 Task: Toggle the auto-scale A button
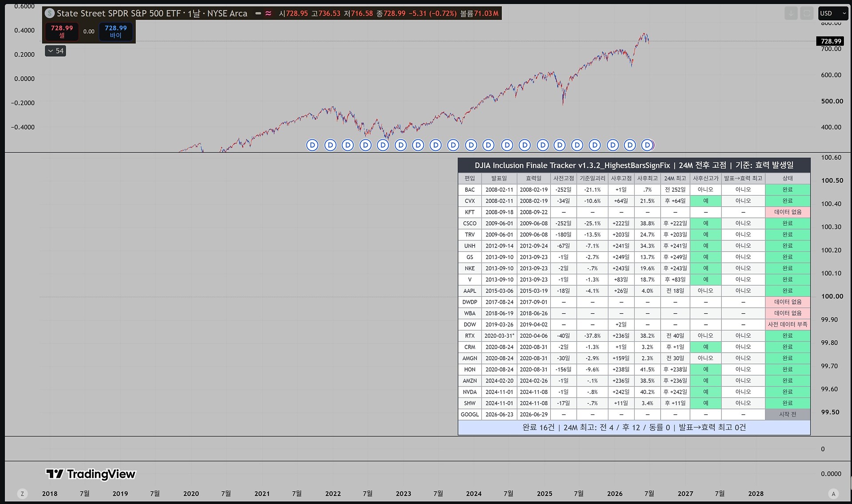tap(833, 493)
